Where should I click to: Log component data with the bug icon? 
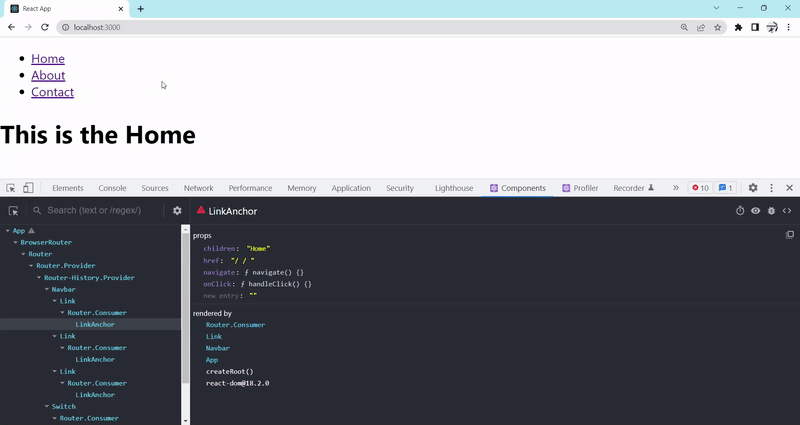(771, 211)
